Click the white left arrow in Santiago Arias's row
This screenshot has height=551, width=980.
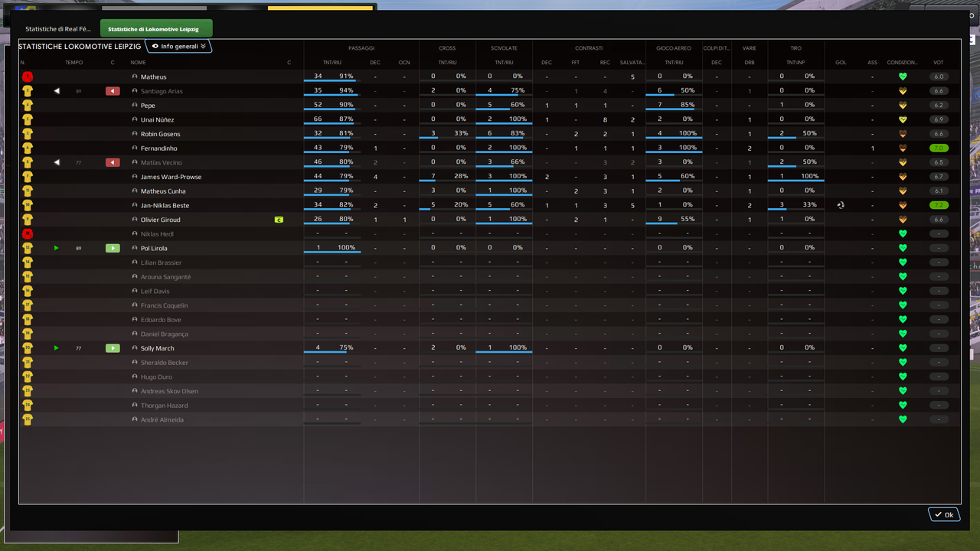click(57, 91)
